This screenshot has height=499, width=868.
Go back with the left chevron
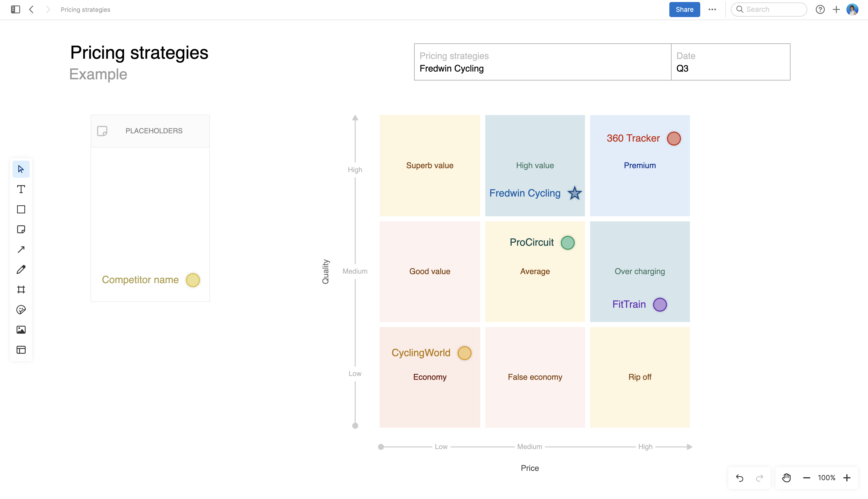click(x=32, y=10)
